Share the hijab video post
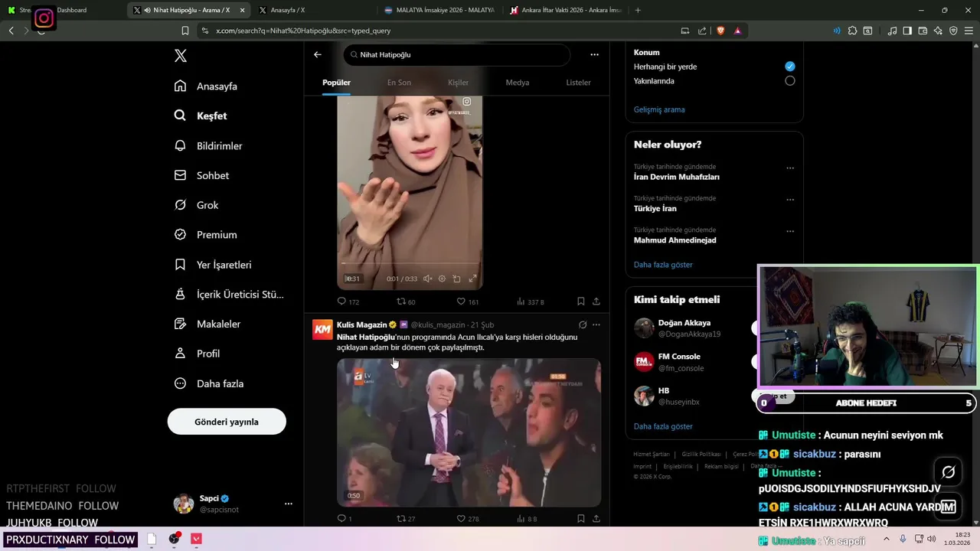The height and width of the screenshot is (551, 980). (596, 302)
